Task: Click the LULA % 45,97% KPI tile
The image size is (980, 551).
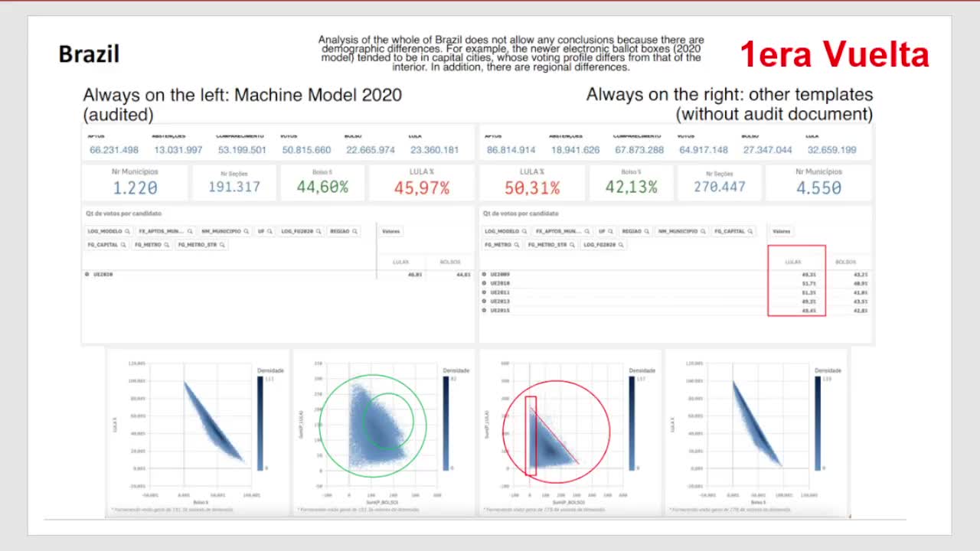Action: pyautogui.click(x=422, y=183)
